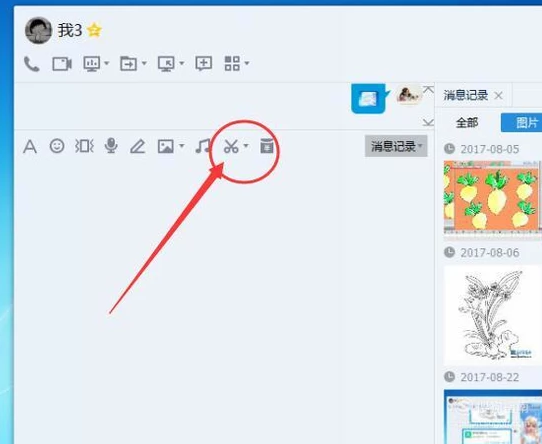Click the 2017-08-05 date label
This screenshot has width=542, height=444.
489,149
